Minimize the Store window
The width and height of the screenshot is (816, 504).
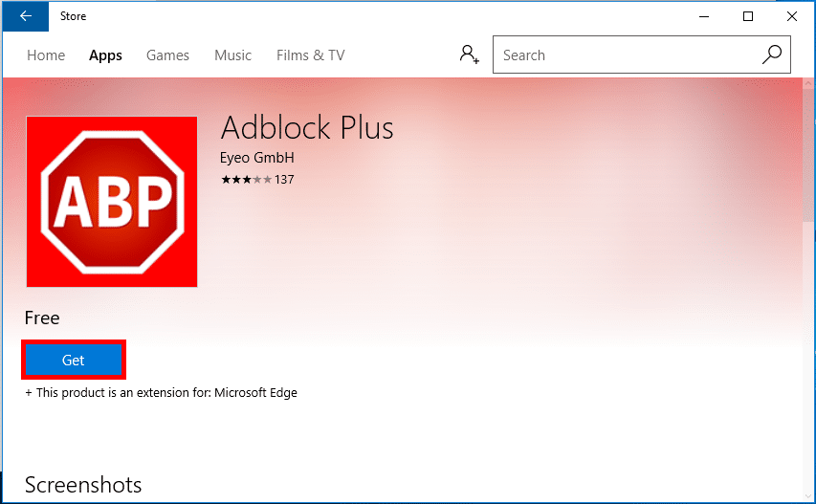point(704,16)
